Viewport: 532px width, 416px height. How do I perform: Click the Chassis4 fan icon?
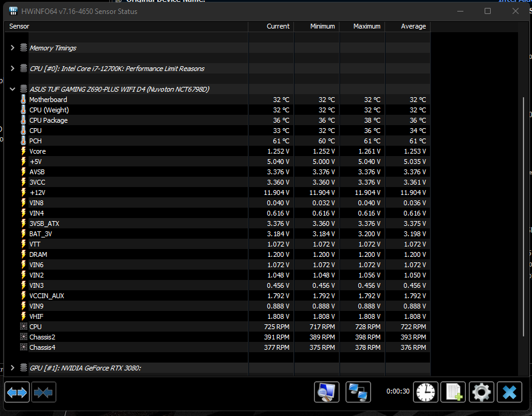pyautogui.click(x=24, y=347)
